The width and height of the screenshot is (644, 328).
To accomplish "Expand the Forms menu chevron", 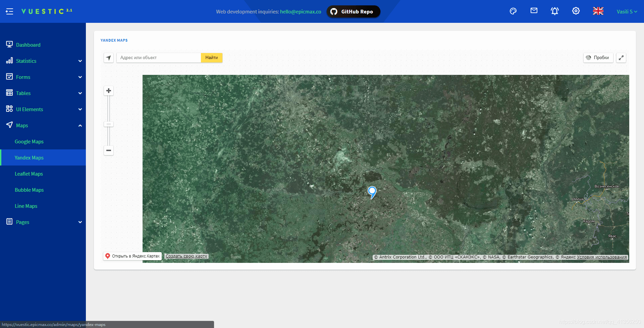I will coord(80,77).
